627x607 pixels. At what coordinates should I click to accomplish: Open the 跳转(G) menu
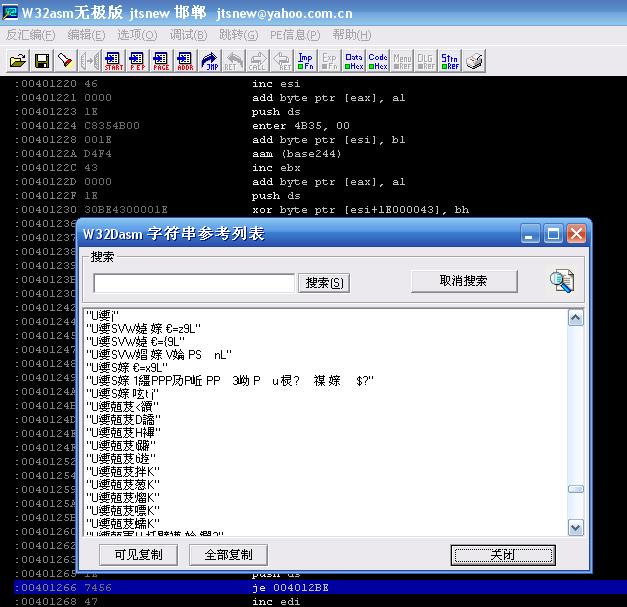coord(239,35)
